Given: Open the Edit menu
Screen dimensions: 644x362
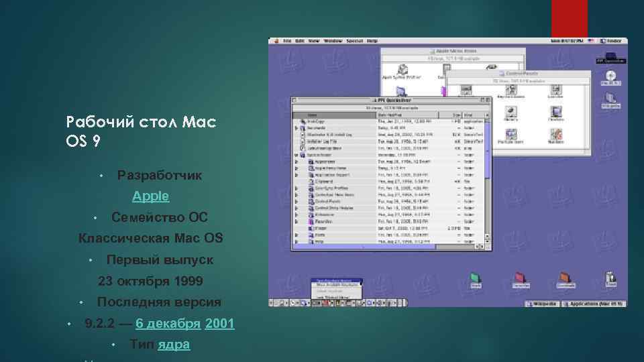Looking at the screenshot, I should tap(300, 41).
